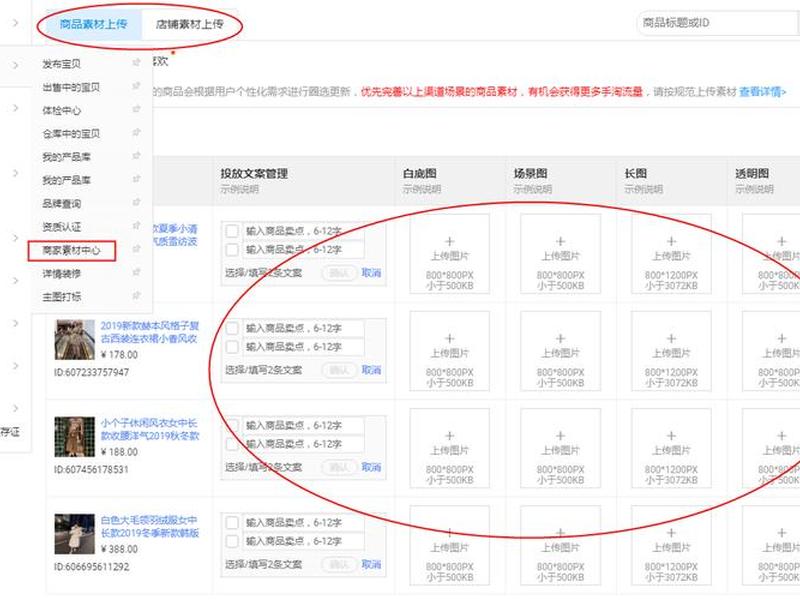Focus second selling-point input for ID 606695611292
Image resolution: width=800 pixels, height=600 pixels.
303,541
